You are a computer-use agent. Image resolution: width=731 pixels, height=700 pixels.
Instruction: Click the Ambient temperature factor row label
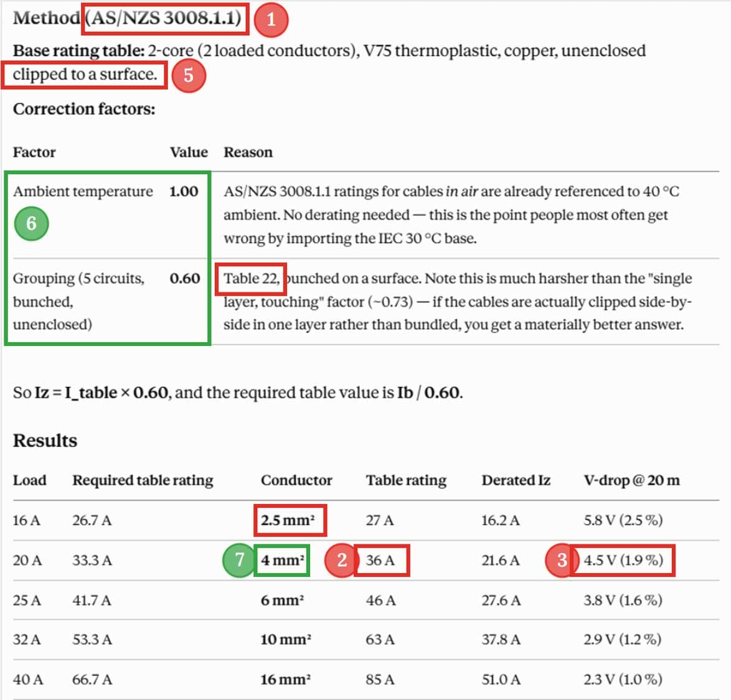pos(83,192)
